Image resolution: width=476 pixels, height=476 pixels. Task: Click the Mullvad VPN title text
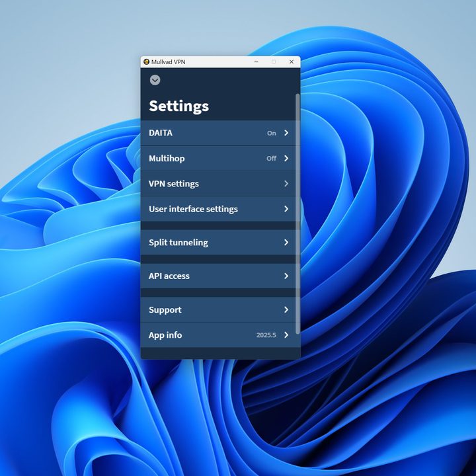(x=168, y=62)
